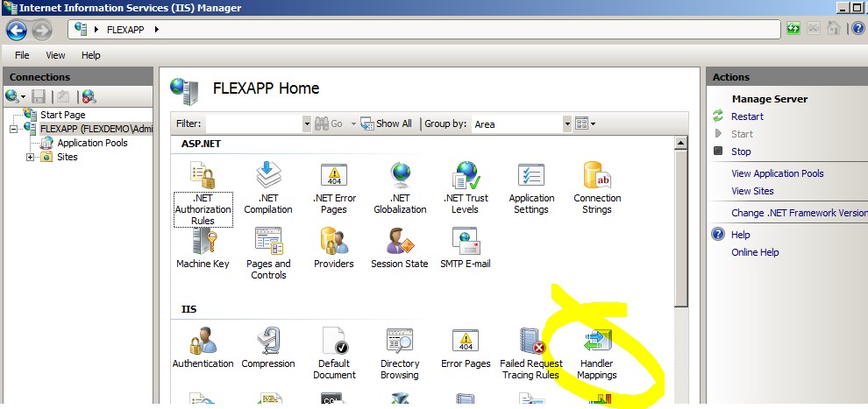
Task: Click View Application Pools link
Action: [x=777, y=173]
